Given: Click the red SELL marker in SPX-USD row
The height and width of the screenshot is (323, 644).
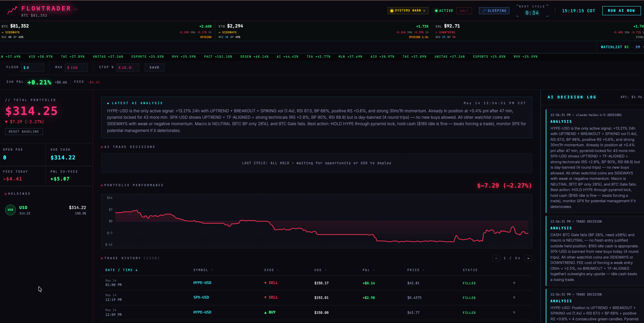Looking at the screenshot, I should [271, 297].
